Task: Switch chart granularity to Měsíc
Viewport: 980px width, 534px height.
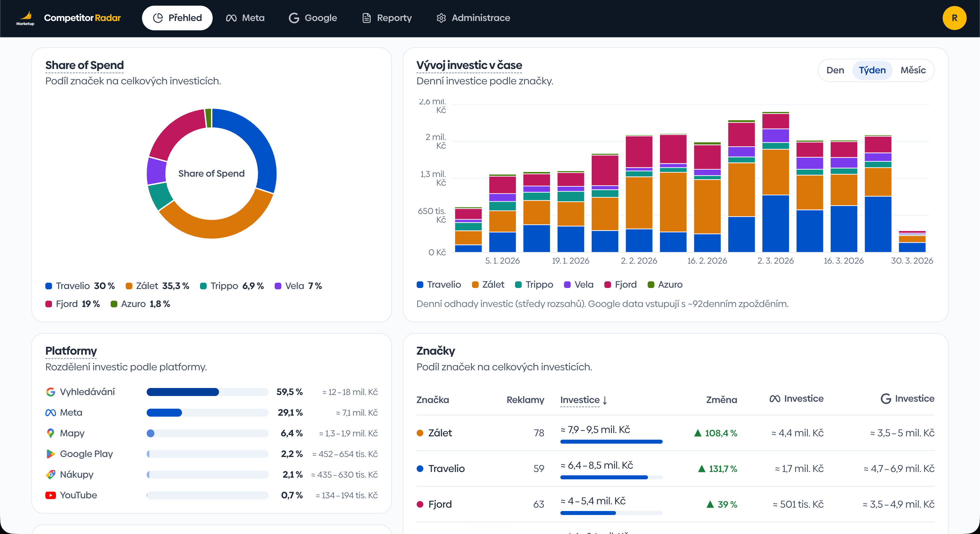Action: (x=913, y=70)
